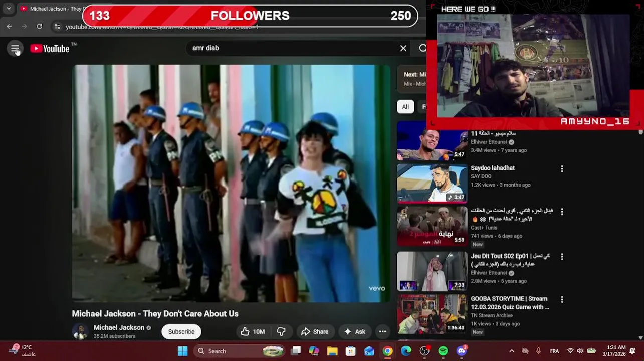
Task: Open the weather widget showing 12°C
Action: tap(21, 350)
